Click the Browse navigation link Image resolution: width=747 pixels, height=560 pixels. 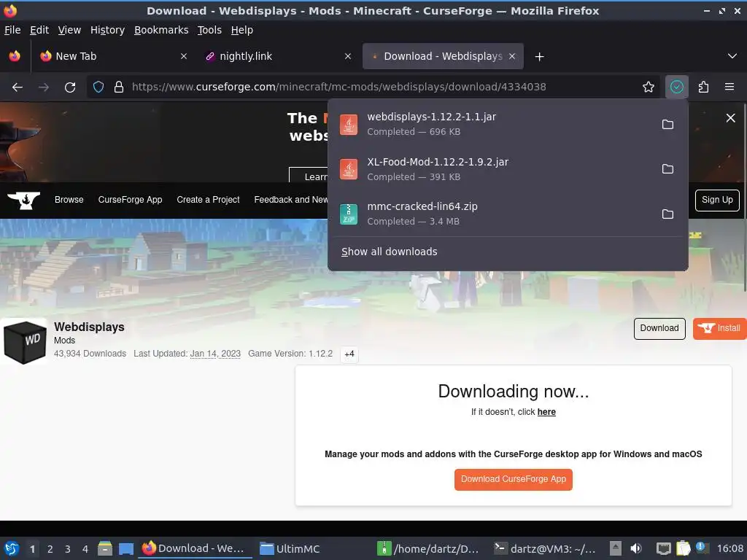point(69,200)
